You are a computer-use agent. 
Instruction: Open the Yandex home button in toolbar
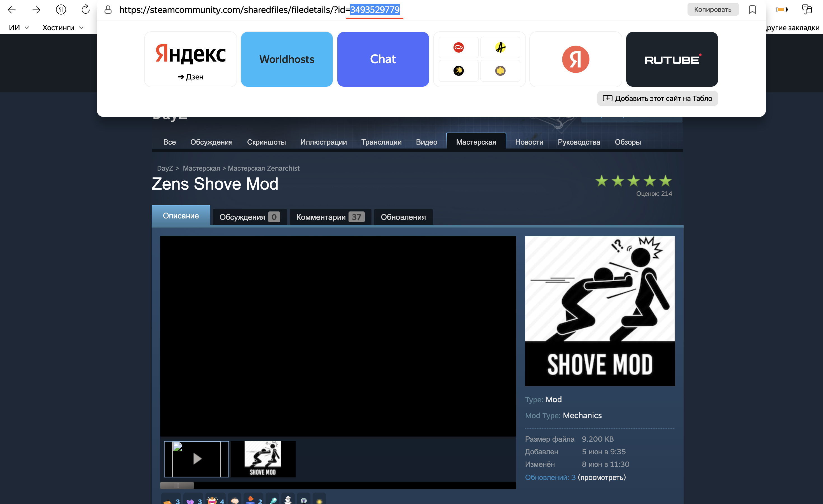click(61, 10)
